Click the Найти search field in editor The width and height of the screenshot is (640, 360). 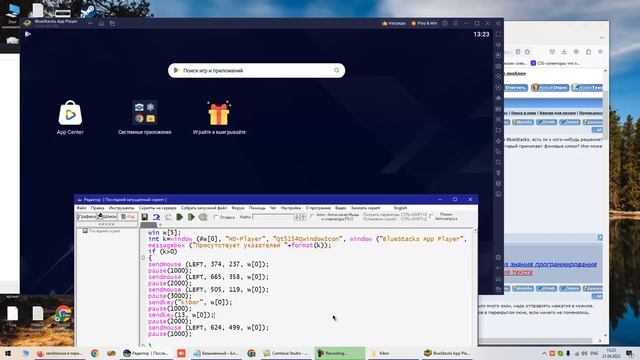(x=273, y=217)
